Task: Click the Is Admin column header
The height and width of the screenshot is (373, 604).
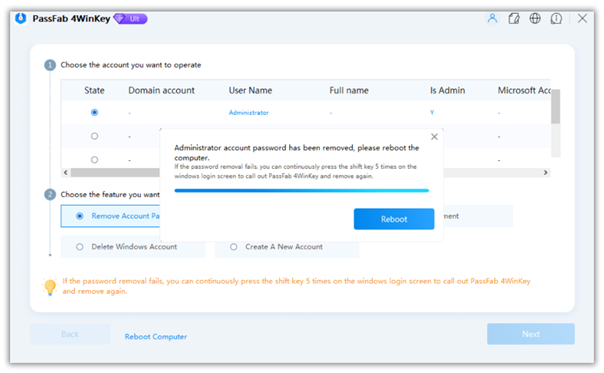Action: click(x=448, y=90)
